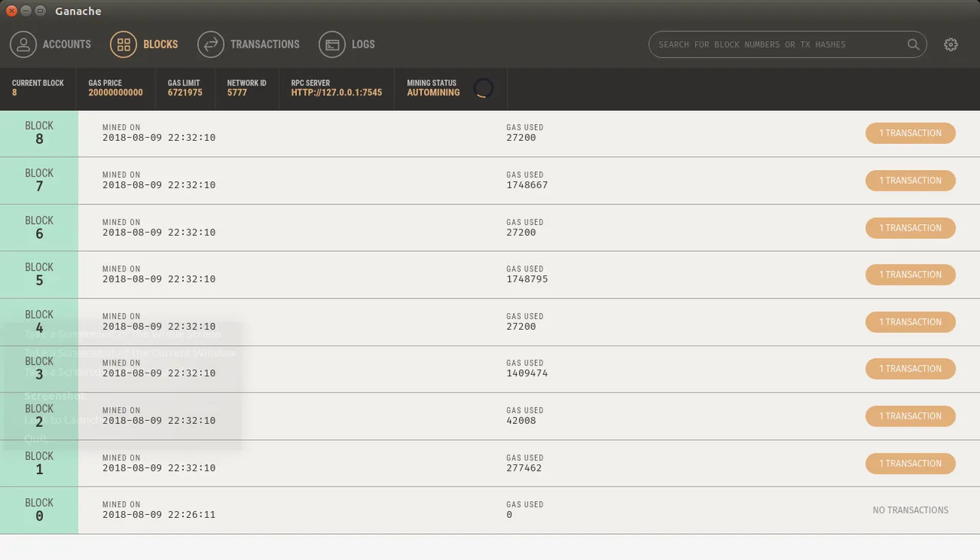
Task: Click the gas limit 6721975 value
Action: (x=185, y=93)
